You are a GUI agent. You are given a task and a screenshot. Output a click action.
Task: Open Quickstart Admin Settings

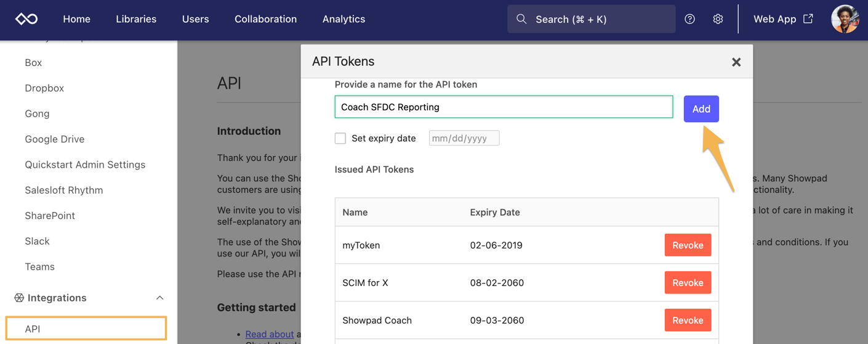pos(85,165)
